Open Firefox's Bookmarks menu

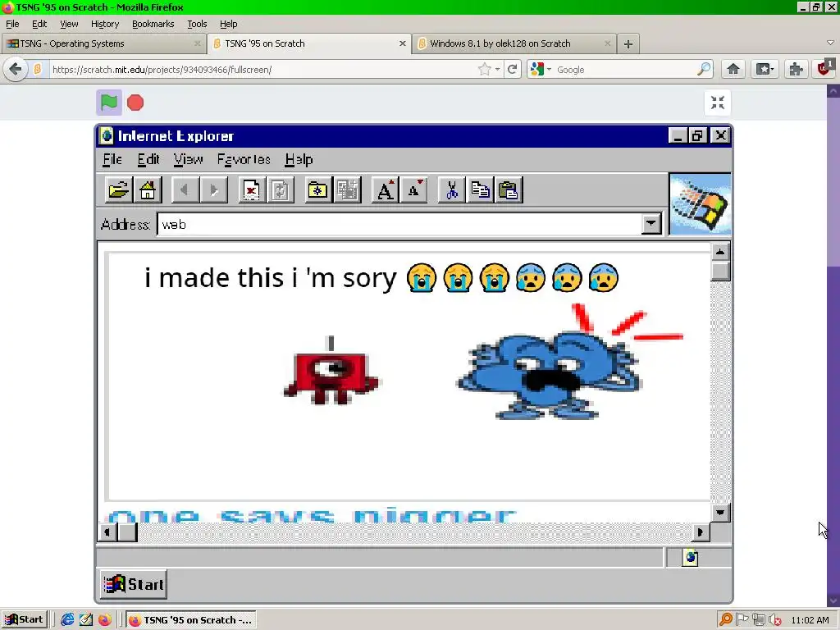(x=153, y=24)
